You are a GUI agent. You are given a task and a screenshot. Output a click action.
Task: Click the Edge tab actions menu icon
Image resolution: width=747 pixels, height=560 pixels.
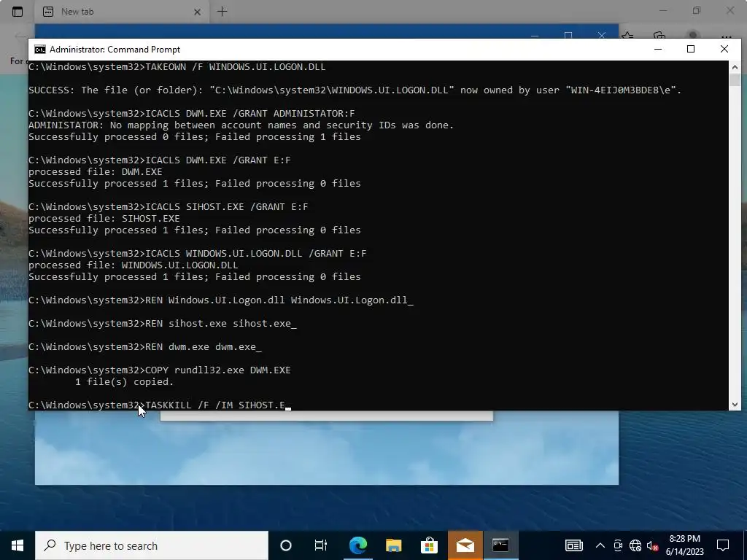18,12
